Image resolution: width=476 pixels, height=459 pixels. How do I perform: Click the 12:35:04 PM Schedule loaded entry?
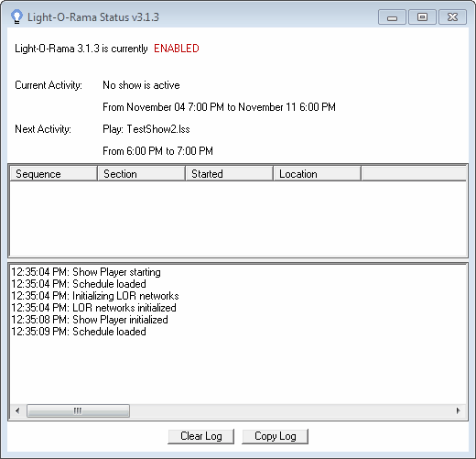tap(79, 284)
